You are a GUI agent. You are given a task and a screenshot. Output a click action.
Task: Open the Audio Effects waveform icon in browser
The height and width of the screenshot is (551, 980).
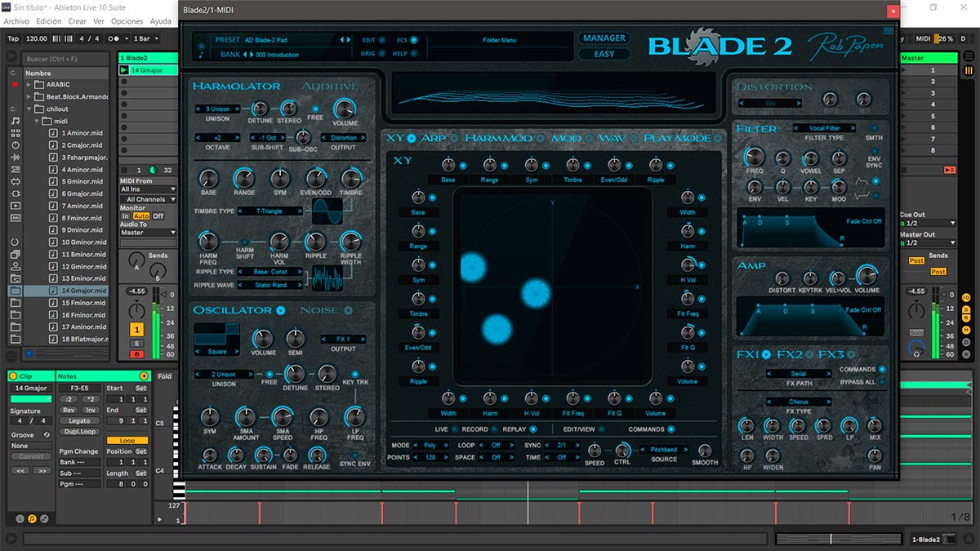[15, 157]
